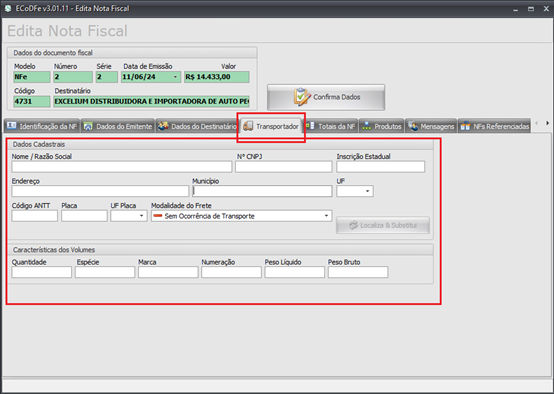Click the Inscrição Estadual input field
The height and width of the screenshot is (394, 554).
(x=381, y=166)
